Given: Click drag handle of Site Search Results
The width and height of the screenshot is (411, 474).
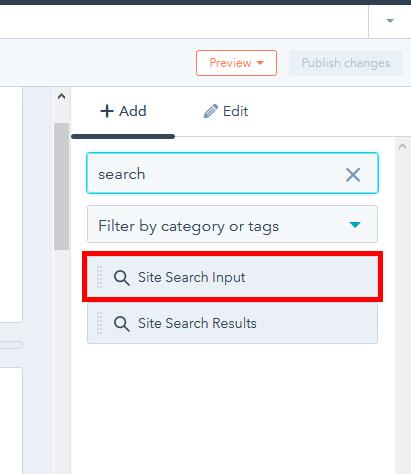Looking at the screenshot, I should point(99,323).
